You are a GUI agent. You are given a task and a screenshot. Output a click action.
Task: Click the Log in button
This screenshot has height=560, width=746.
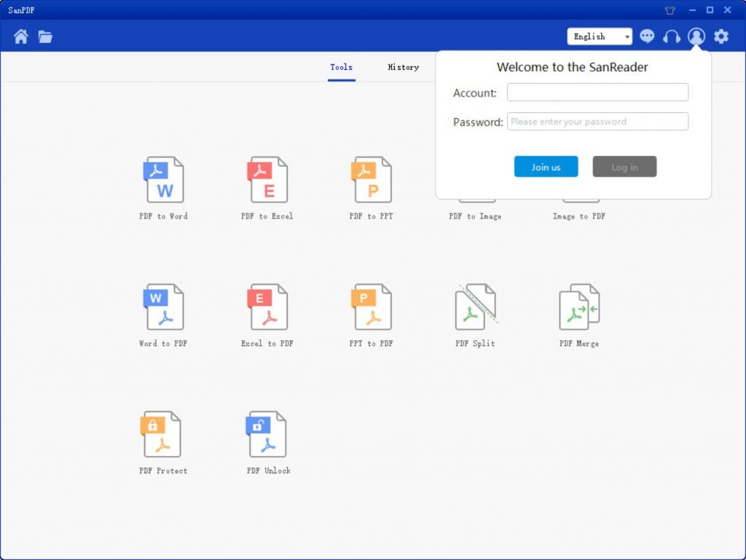[624, 166]
